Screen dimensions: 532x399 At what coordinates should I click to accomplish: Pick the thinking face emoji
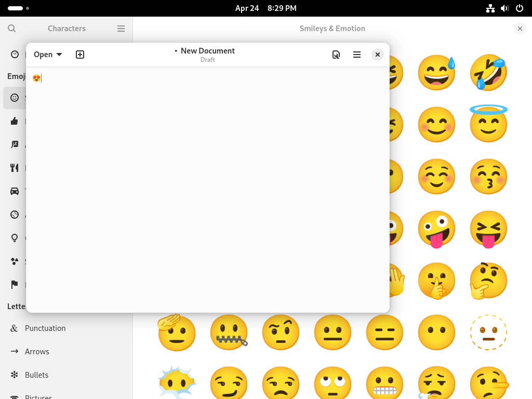click(x=488, y=281)
